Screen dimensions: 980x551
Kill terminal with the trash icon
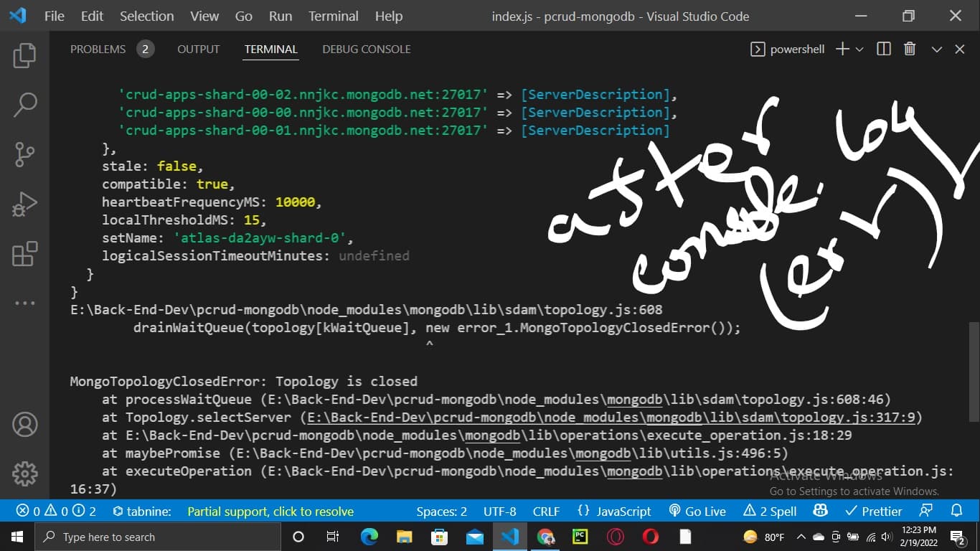(910, 49)
